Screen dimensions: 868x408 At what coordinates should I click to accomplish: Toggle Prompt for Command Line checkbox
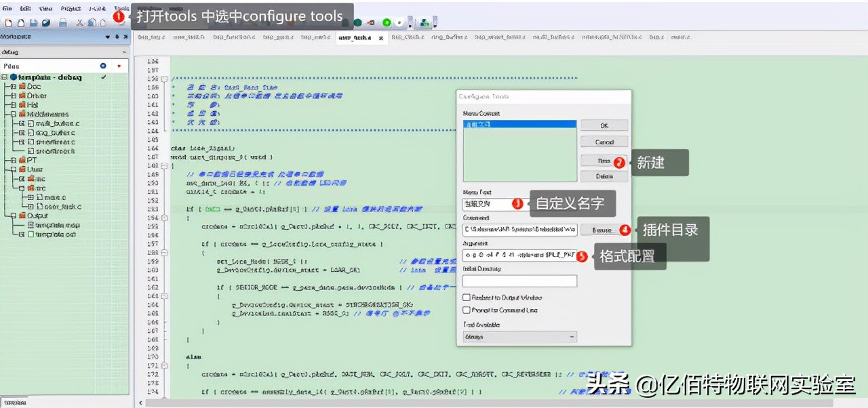click(x=467, y=310)
